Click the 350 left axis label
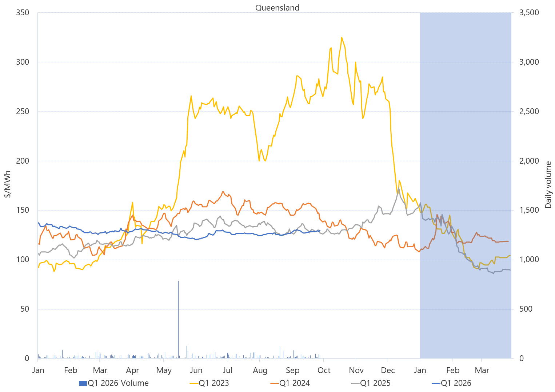Image resolution: width=555 pixels, height=392 pixels. [x=23, y=13]
